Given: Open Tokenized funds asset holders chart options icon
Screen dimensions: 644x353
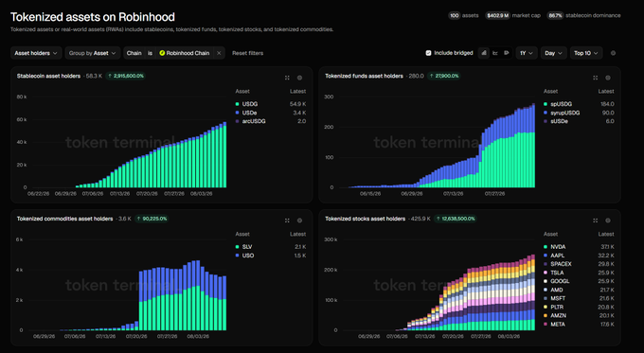Looking at the screenshot, I should point(608,78).
